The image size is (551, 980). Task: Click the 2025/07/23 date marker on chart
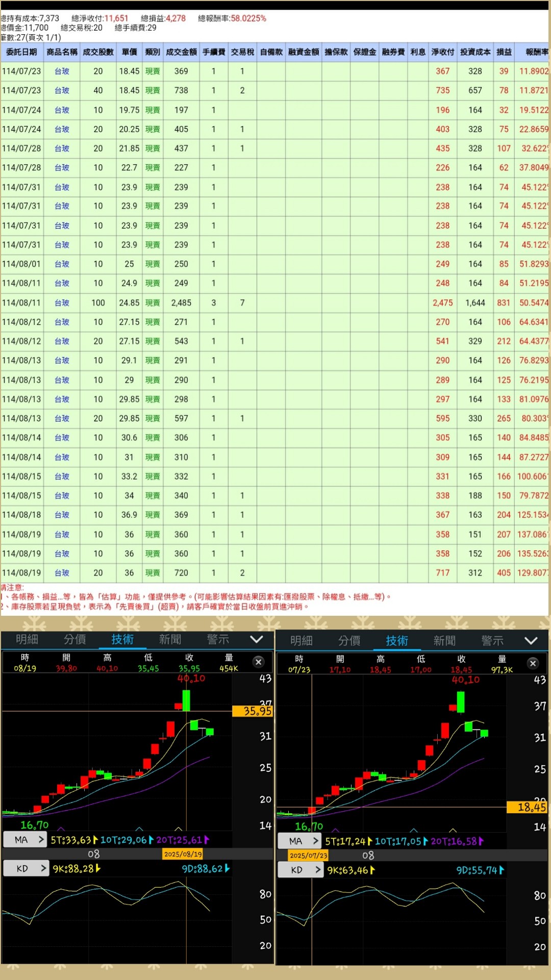(309, 855)
